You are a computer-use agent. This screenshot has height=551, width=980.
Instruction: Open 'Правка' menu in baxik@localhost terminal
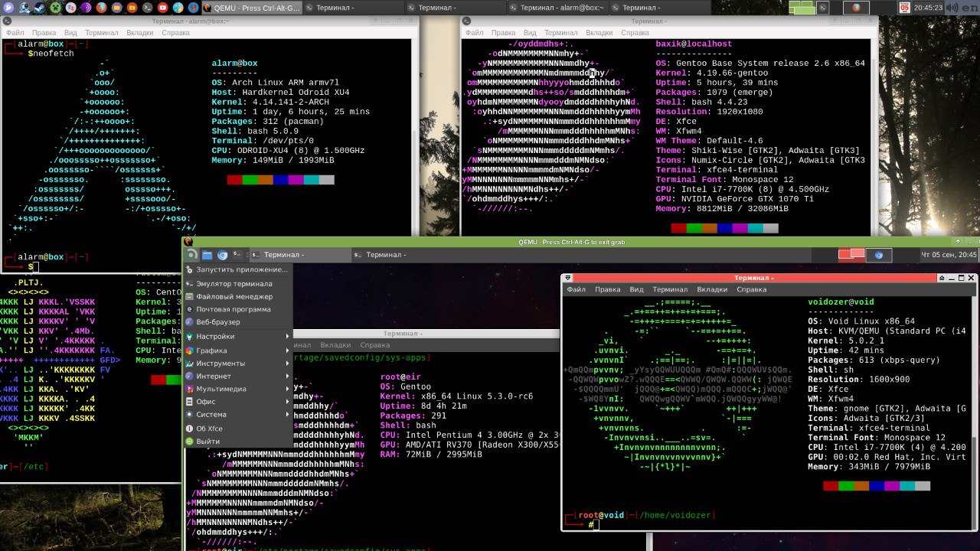coord(503,33)
